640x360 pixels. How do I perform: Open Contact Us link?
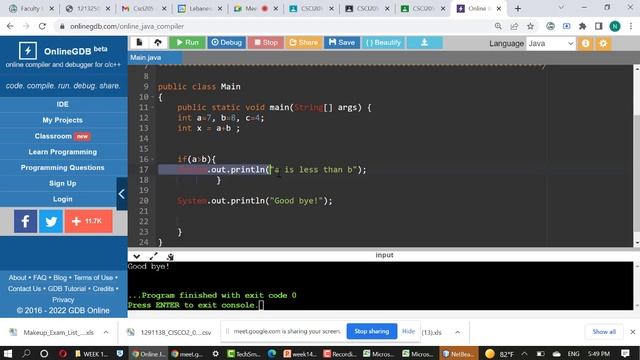24,289
